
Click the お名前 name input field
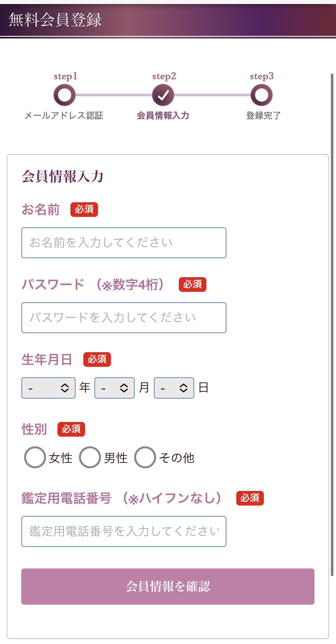(124, 242)
